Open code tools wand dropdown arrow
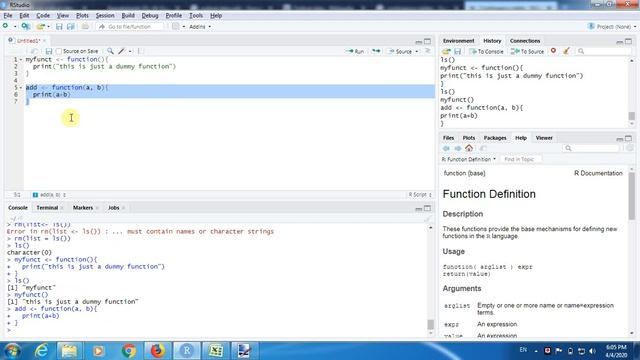 tap(130, 51)
